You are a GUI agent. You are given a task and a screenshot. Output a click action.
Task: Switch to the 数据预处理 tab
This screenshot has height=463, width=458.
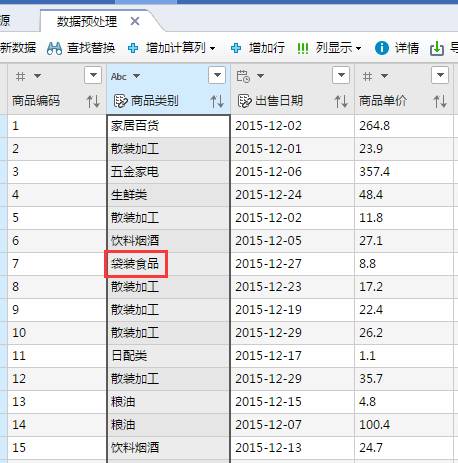coord(87,22)
